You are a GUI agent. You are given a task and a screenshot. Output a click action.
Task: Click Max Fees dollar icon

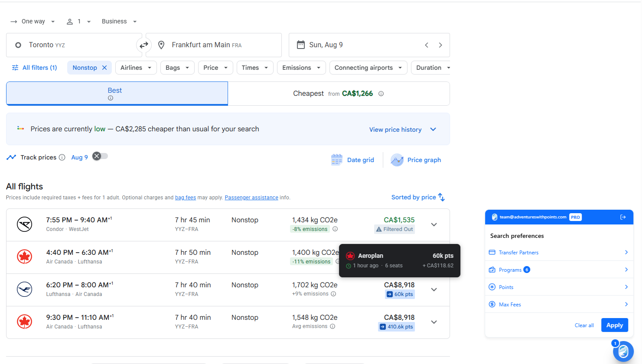(492, 304)
